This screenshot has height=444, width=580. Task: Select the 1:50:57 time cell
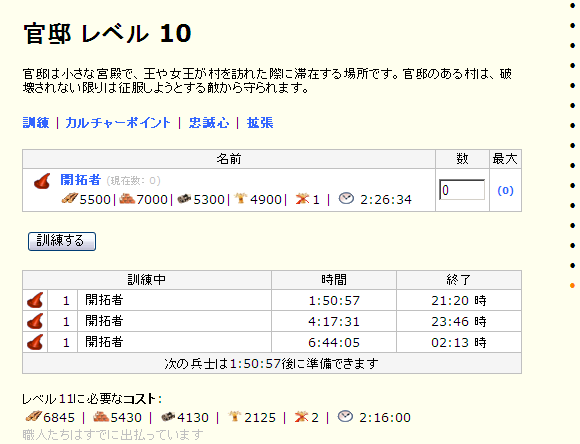pos(334,300)
